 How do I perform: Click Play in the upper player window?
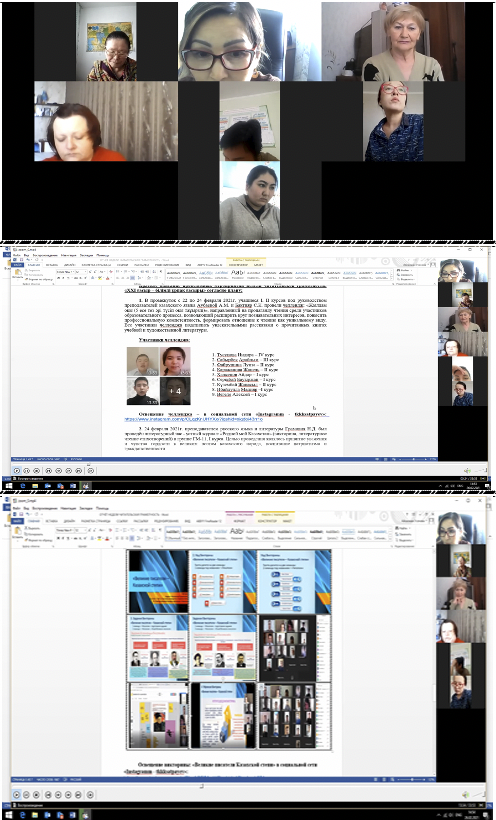pos(17,471)
